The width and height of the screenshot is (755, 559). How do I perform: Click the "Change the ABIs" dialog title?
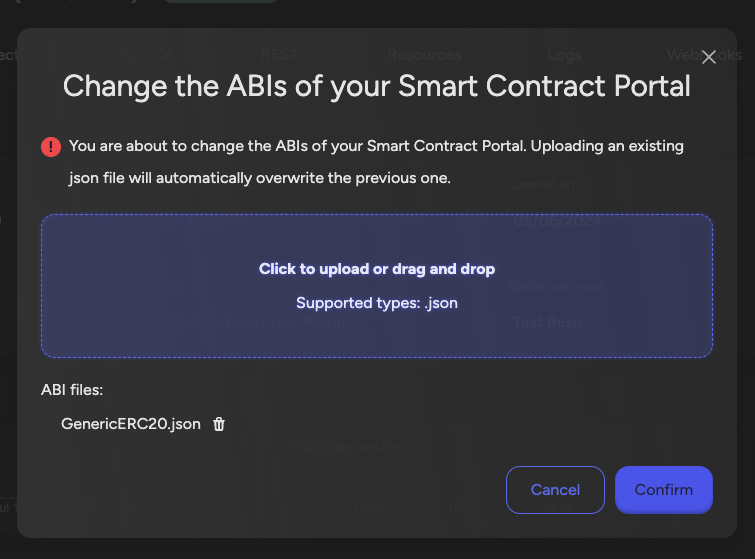(377, 86)
